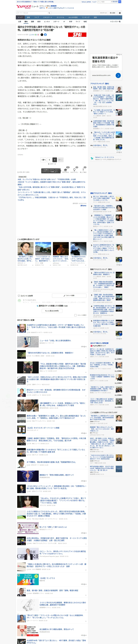This screenshot has width=138, height=644.
Task: Select page 2 in pagination
Action: click(x=54, y=159)
